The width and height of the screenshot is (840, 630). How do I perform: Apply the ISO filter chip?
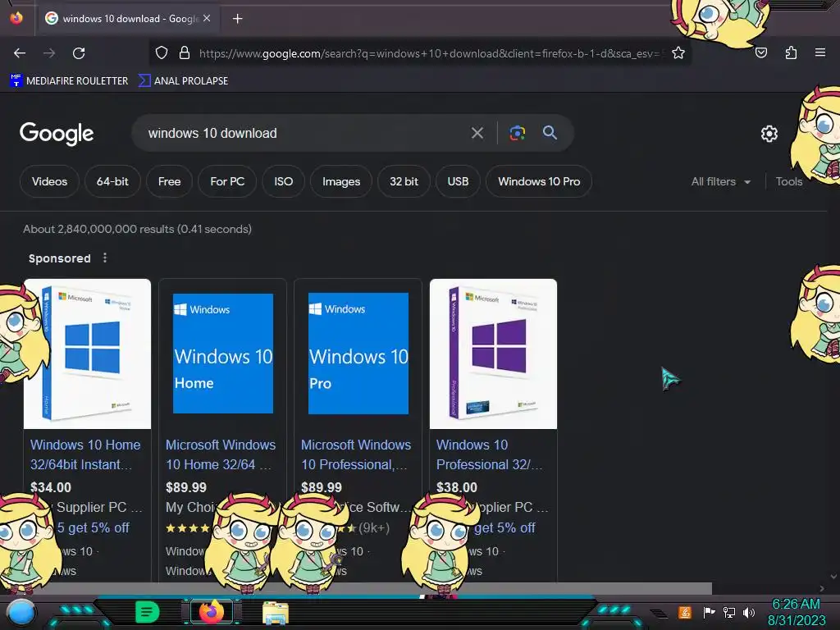pos(283,181)
